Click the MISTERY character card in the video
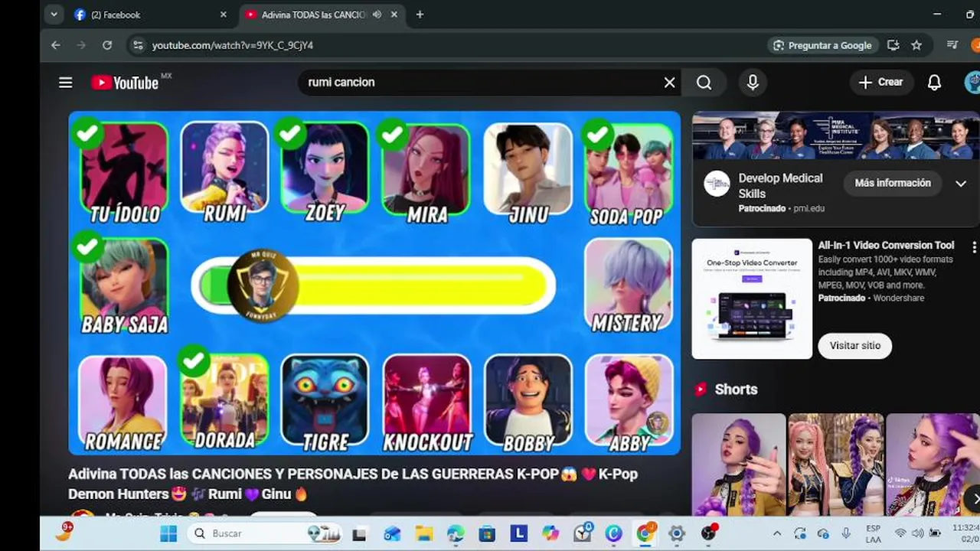The width and height of the screenshot is (980, 551). [629, 285]
